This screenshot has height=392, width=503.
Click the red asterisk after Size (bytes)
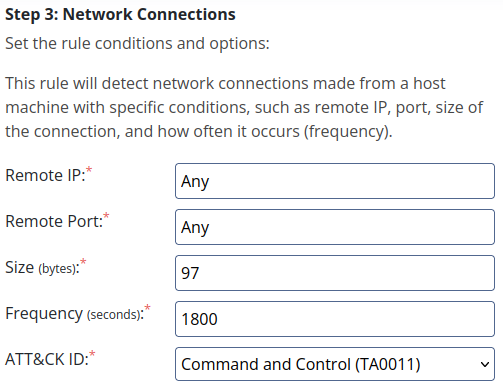point(83,261)
